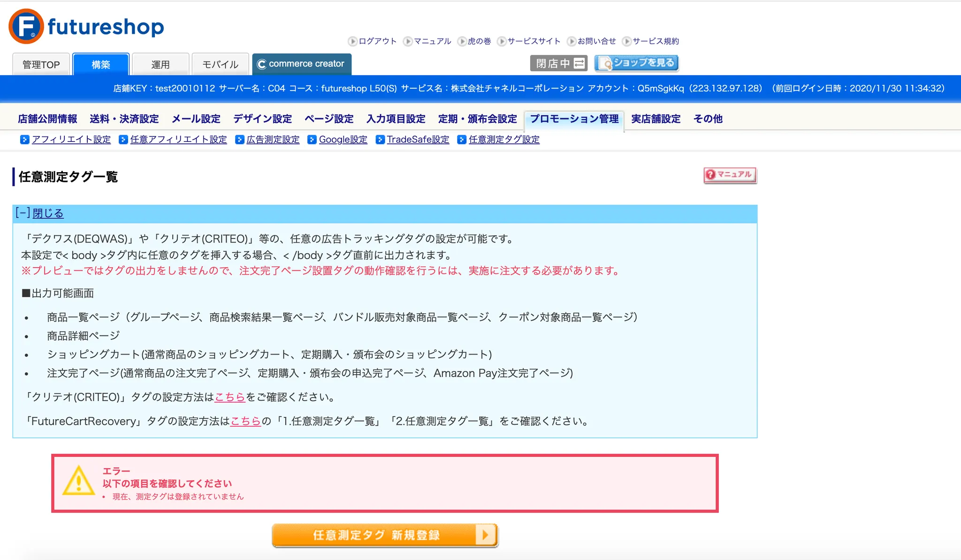Click the futureshop logo icon
The height and width of the screenshot is (560, 961).
[x=26, y=26]
